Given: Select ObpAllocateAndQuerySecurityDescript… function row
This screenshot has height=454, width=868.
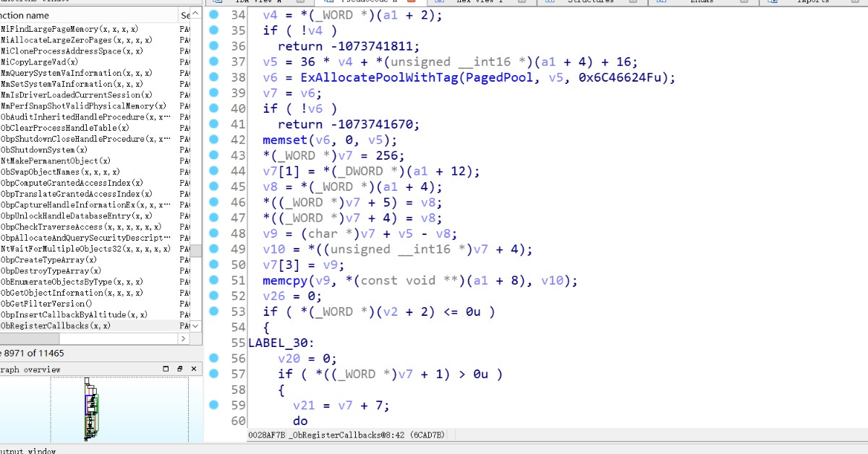Looking at the screenshot, I should 95,238.
